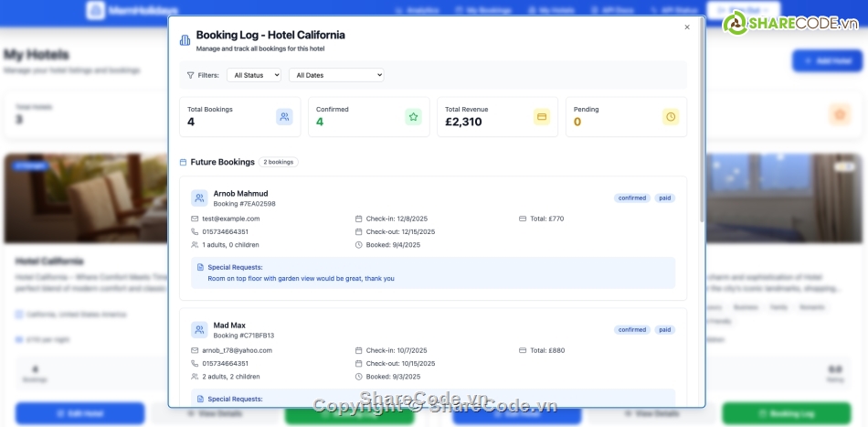The image size is (868, 427).
Task: Click the paid badge on Mad Max's booking
Action: tap(665, 330)
